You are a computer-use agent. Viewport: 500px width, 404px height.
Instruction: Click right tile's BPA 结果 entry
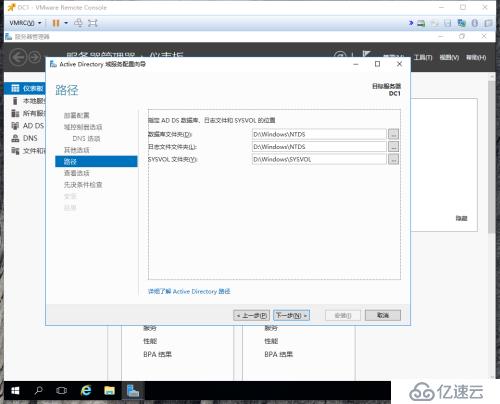coord(278,354)
